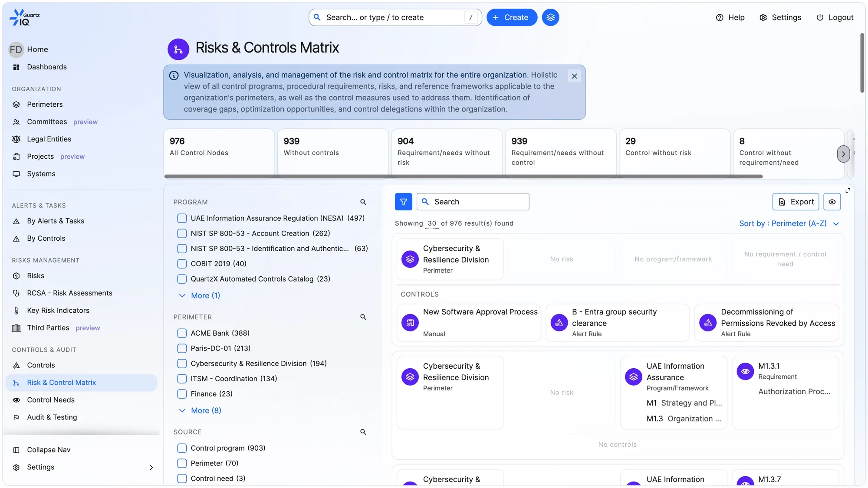Screen dimensions: 868x488
Task: Click the fullscreen expand icon above Export
Action: (848, 190)
